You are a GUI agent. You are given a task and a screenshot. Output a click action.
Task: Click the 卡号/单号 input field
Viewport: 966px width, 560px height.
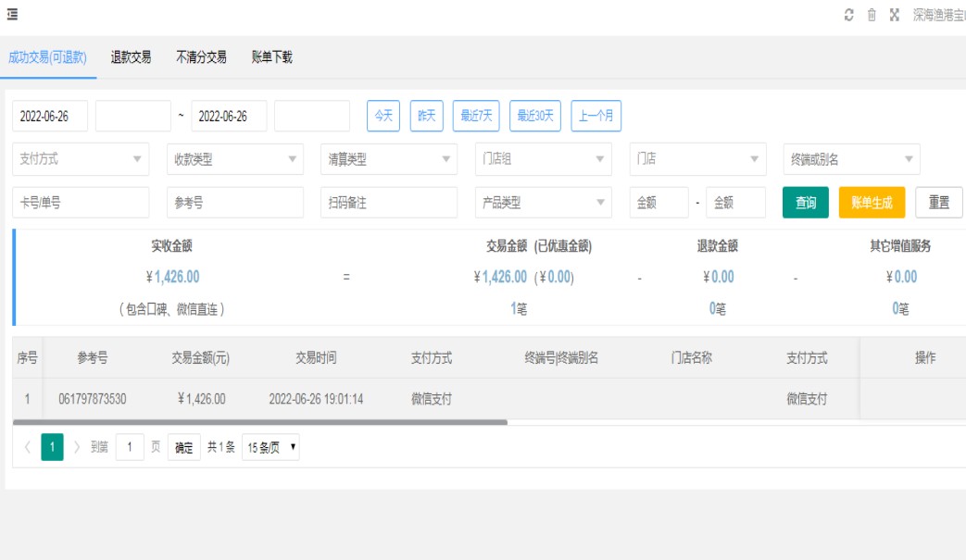pyautogui.click(x=81, y=203)
